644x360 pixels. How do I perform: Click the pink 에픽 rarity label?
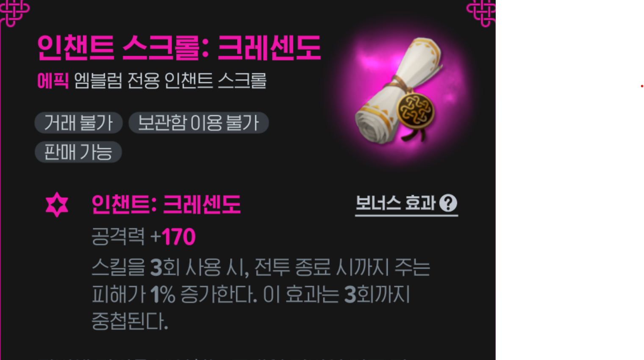click(53, 80)
